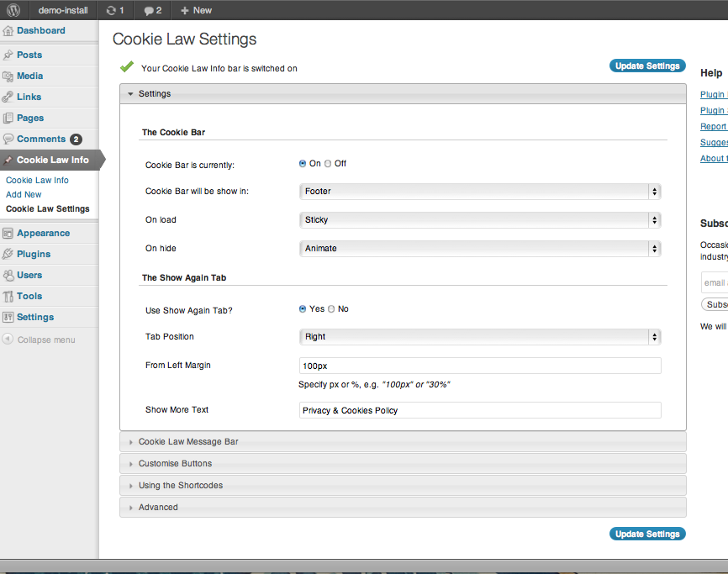This screenshot has height=574, width=728.
Task: Open the Footer position dropdown
Action: point(480,192)
